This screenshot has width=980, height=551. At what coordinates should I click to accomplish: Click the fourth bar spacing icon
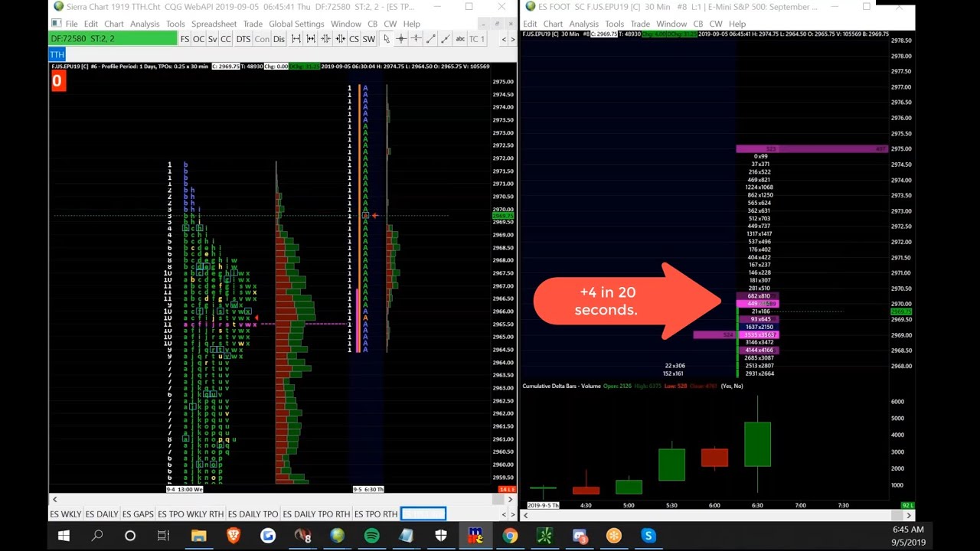(340, 39)
